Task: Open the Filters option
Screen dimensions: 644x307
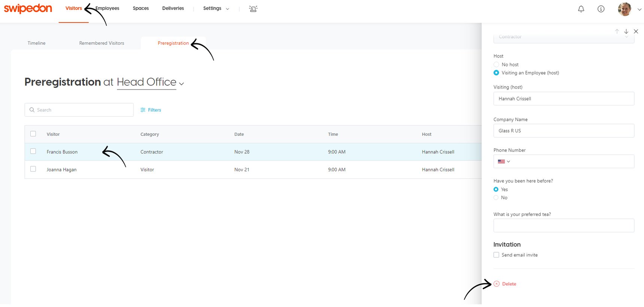Action: [x=151, y=110]
